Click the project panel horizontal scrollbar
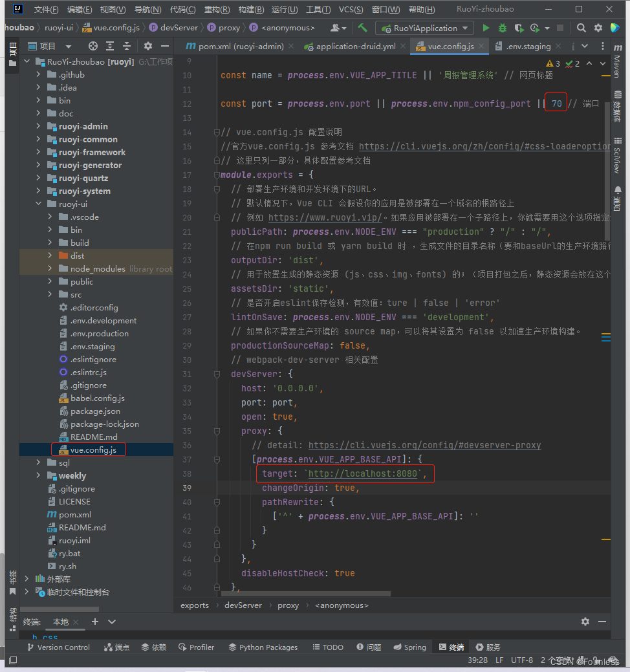 pyautogui.click(x=60, y=609)
